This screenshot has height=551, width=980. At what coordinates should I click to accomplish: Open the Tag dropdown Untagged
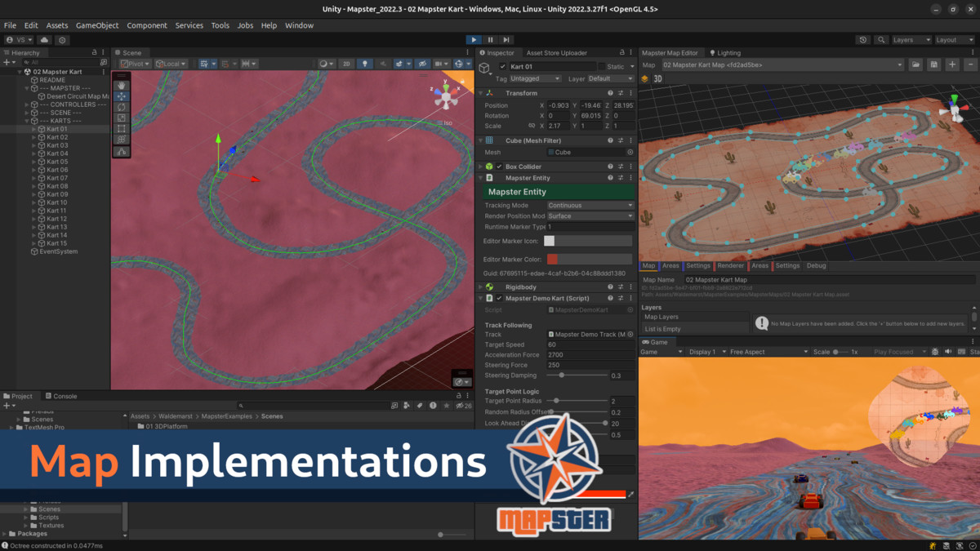(535, 78)
